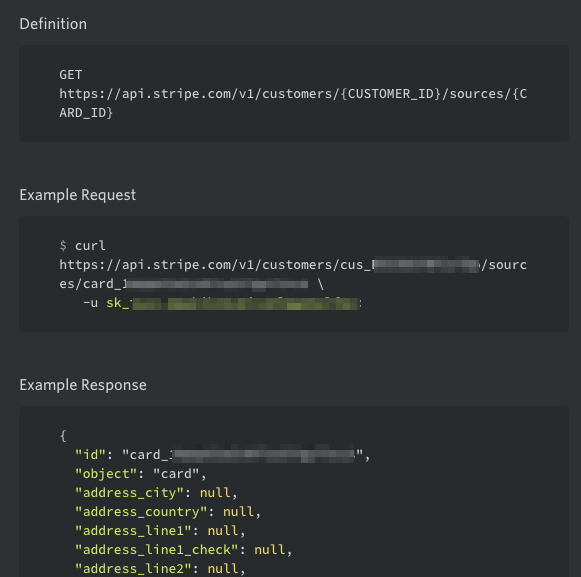Click the Example Response heading
The height and width of the screenshot is (577, 581).
coord(83,385)
